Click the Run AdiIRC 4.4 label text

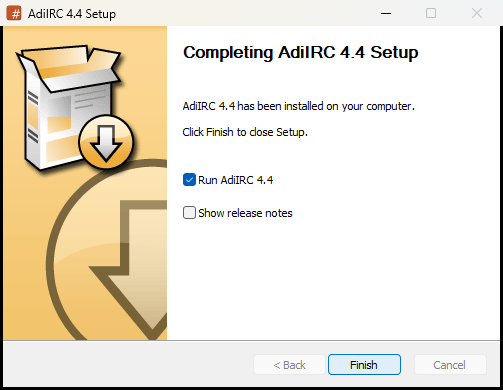[235, 180]
